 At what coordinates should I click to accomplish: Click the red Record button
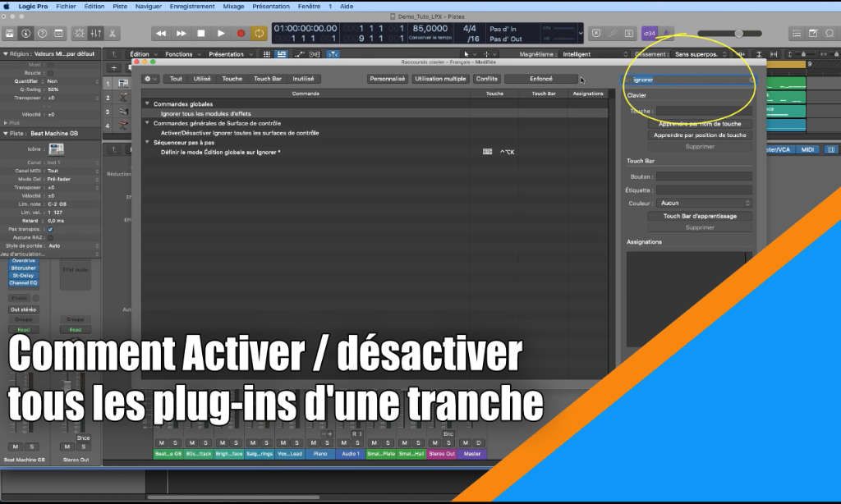pos(241,33)
